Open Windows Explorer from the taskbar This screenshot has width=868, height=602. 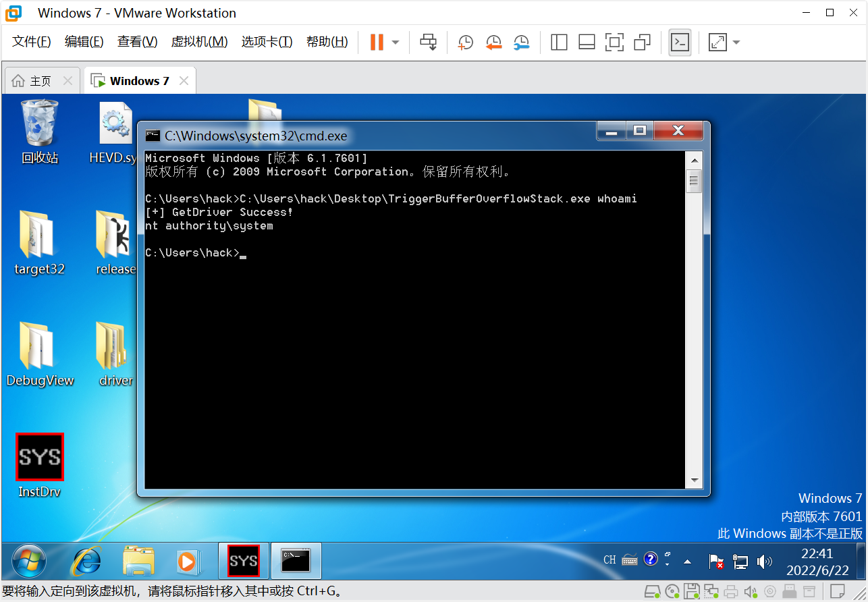(138, 562)
